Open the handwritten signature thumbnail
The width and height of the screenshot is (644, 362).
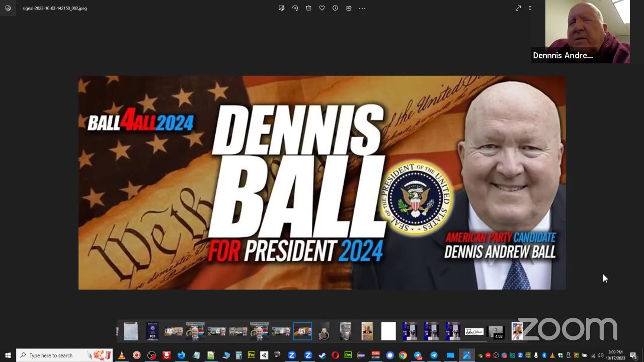pyautogui.click(x=474, y=331)
